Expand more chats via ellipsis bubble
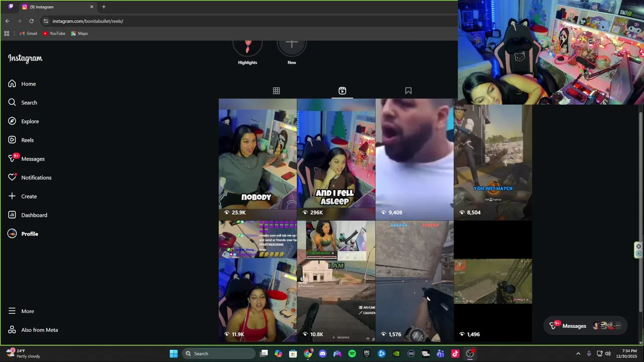 coord(617,326)
